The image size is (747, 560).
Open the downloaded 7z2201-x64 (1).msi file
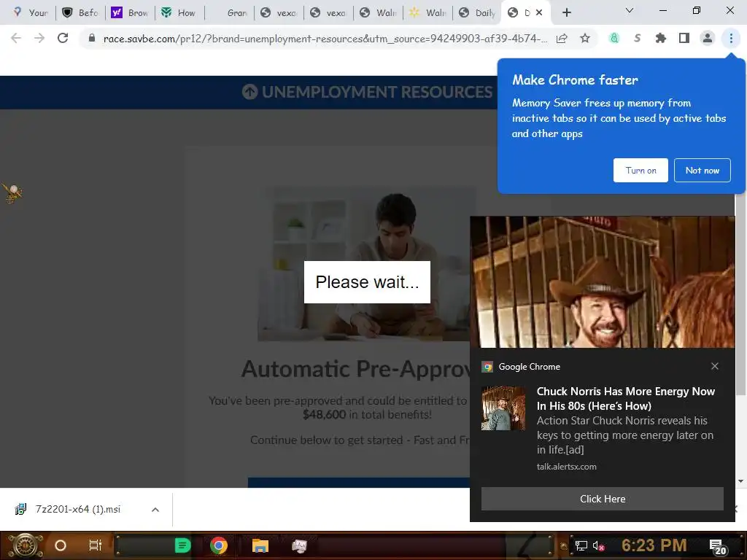(77, 510)
